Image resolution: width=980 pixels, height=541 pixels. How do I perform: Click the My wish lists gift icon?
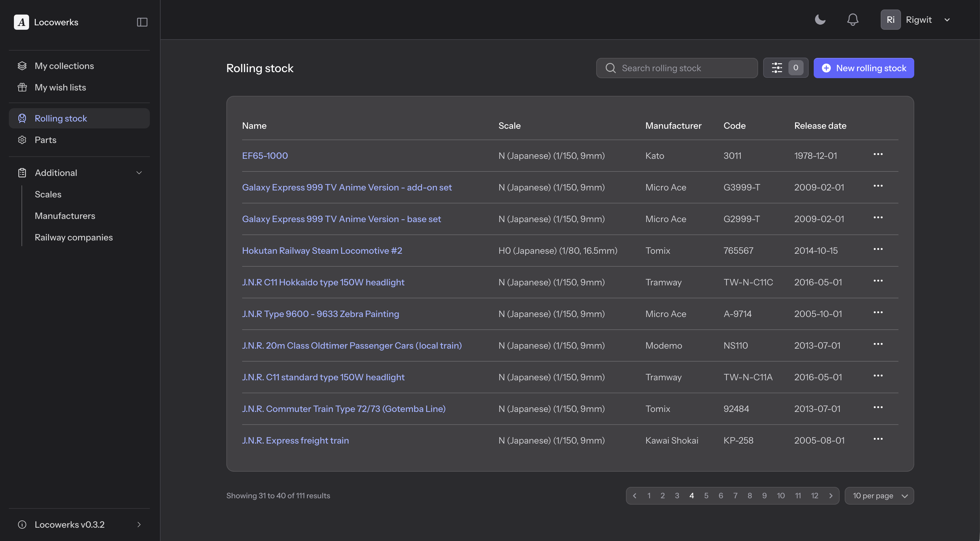pos(22,87)
